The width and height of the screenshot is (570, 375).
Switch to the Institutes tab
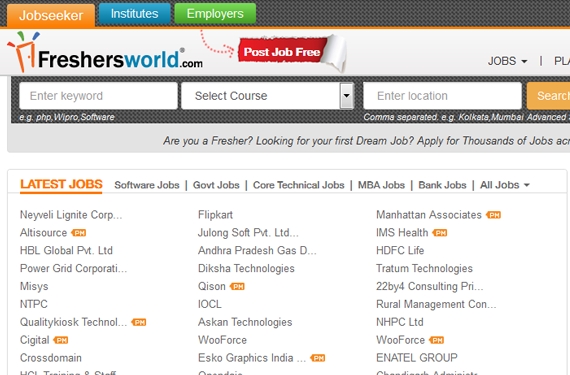(x=135, y=14)
